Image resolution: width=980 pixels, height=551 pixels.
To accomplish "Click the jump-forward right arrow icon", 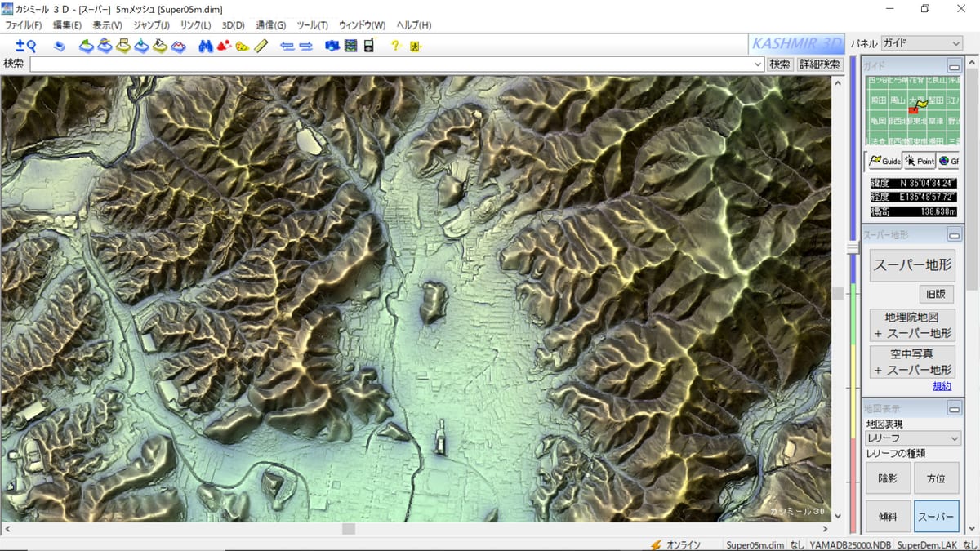I will pyautogui.click(x=305, y=46).
